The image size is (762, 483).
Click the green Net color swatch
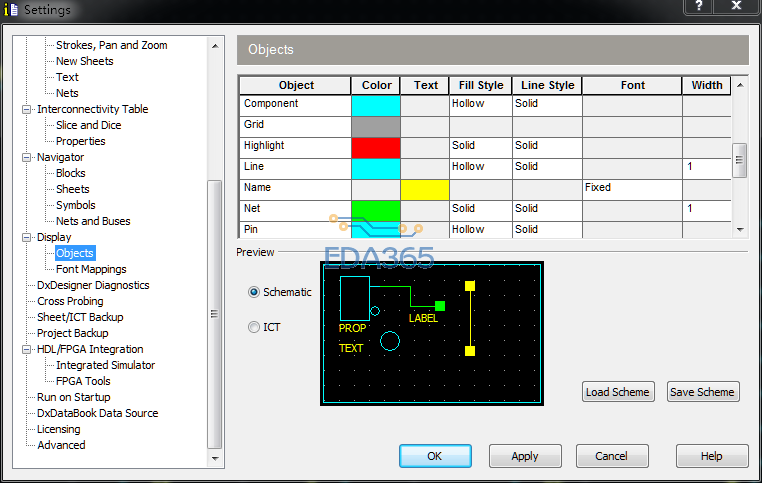point(376,209)
